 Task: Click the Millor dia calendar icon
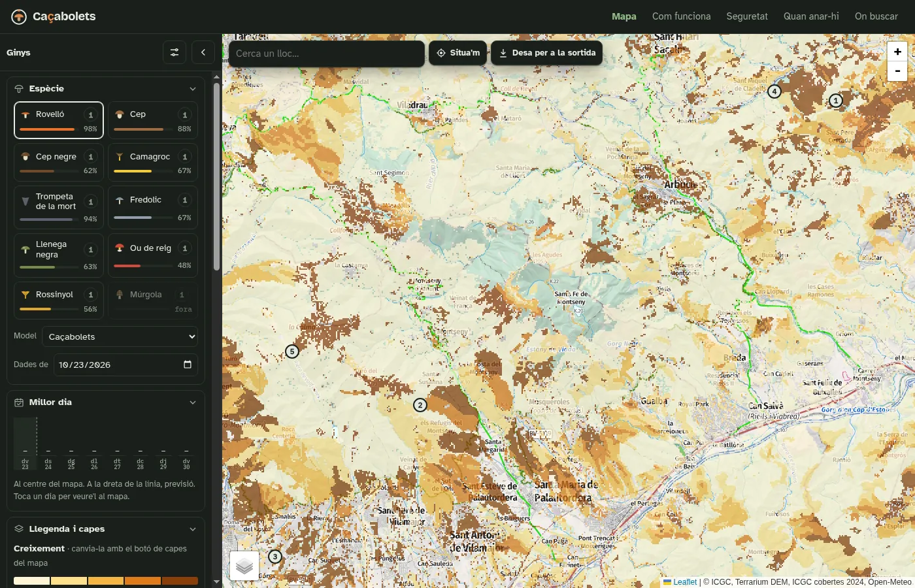coord(19,402)
